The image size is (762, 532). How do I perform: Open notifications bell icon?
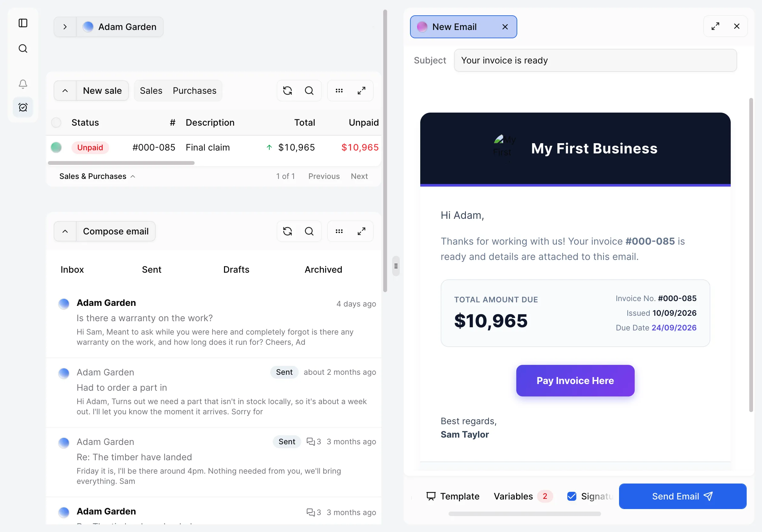pos(23,84)
